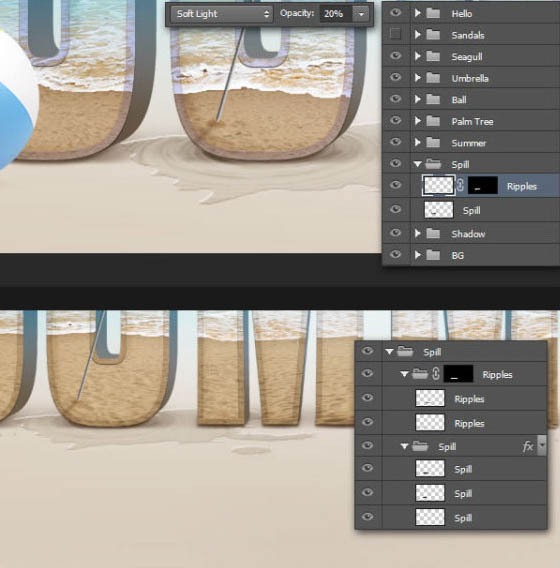Click the top Spill folder icon in lower panel

405,351
